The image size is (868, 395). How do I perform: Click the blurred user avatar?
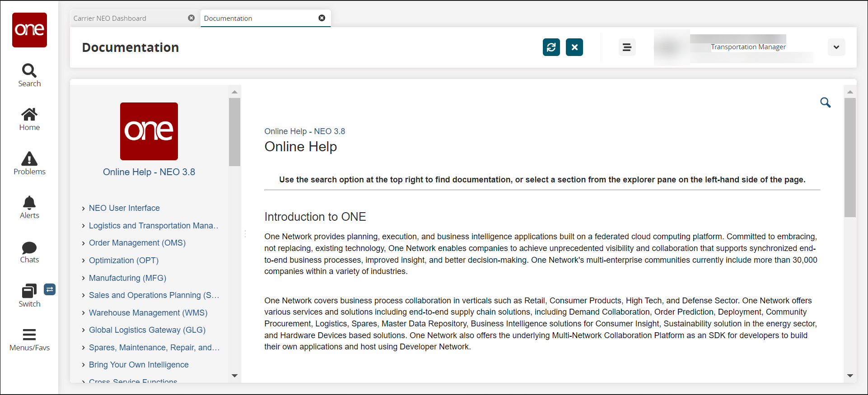click(671, 47)
